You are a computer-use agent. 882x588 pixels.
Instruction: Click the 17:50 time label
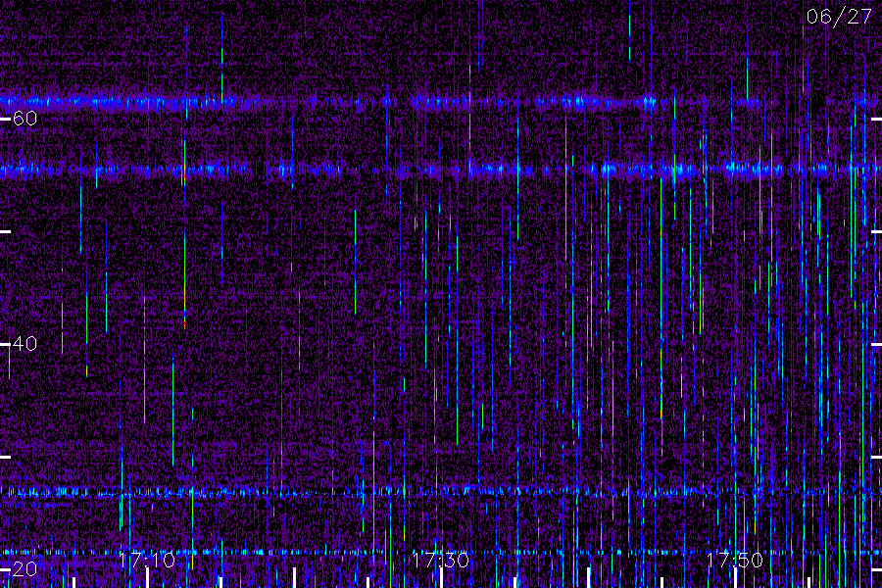point(734,560)
